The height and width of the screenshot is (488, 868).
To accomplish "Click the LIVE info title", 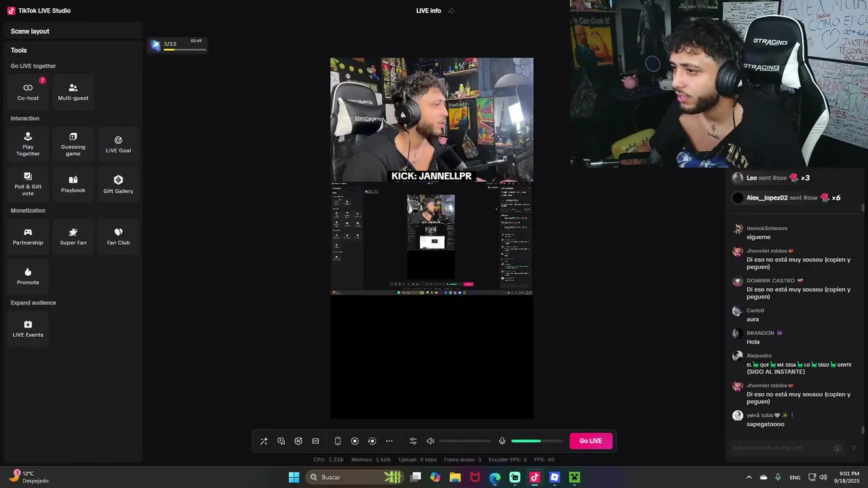I will (x=429, y=11).
